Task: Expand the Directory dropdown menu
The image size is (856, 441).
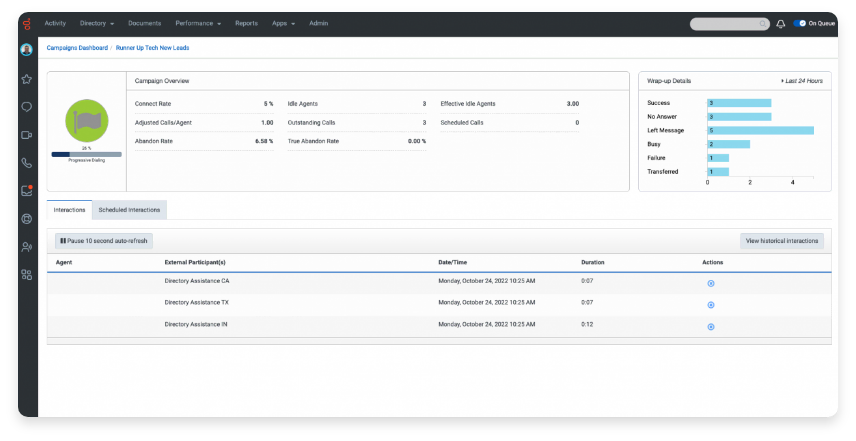Action: (97, 23)
